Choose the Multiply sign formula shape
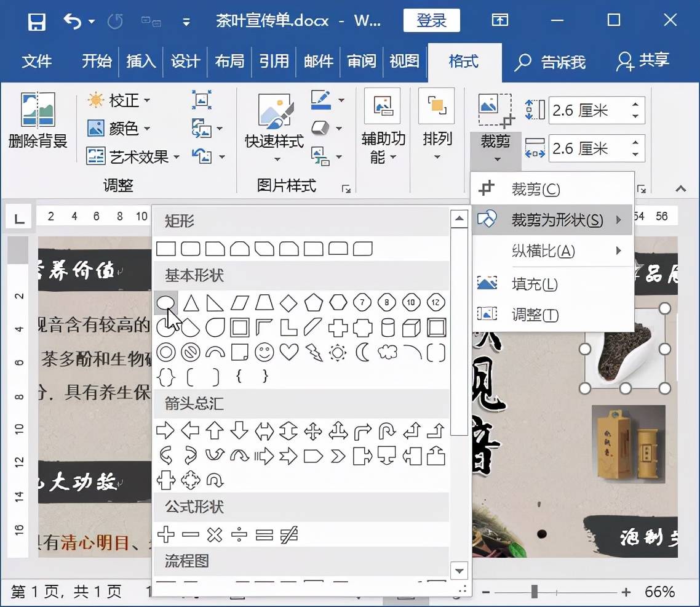 click(215, 534)
